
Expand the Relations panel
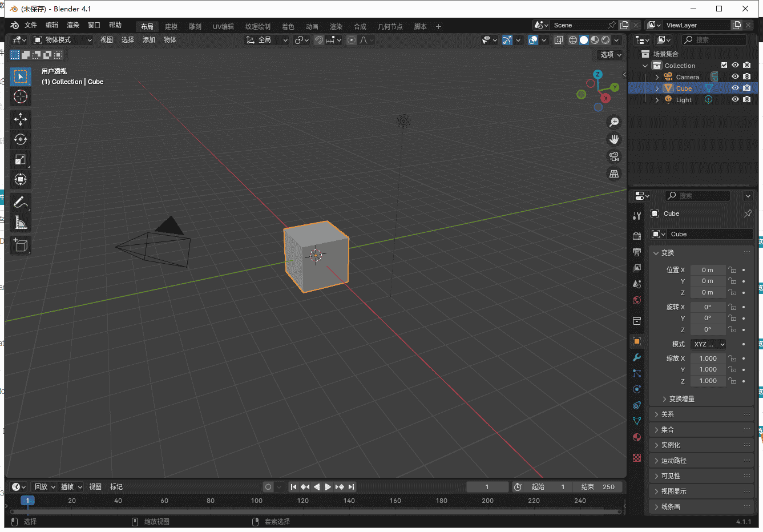point(668,414)
